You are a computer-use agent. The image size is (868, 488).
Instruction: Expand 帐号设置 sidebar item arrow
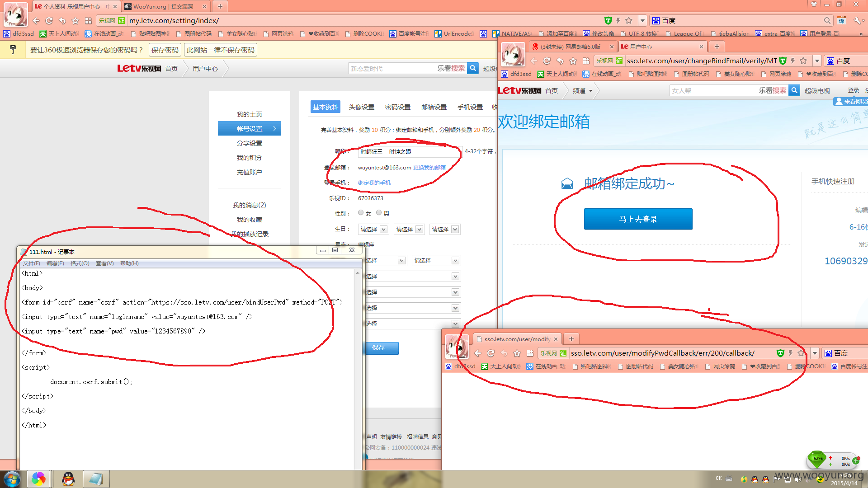tap(274, 128)
